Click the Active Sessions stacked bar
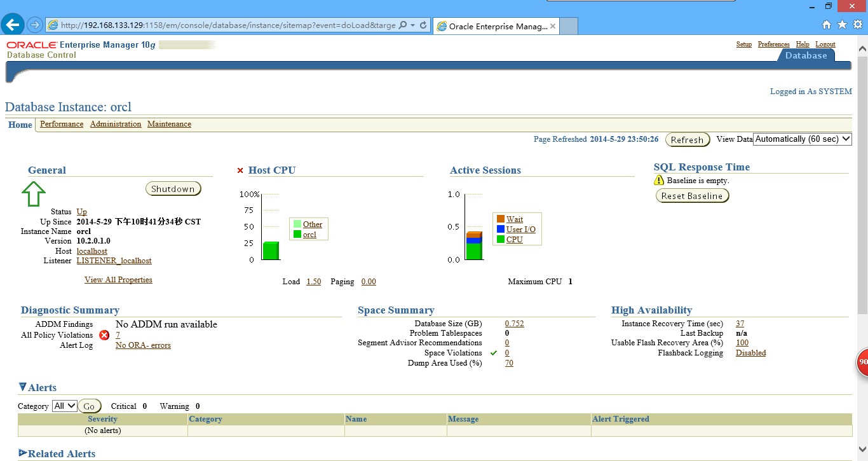 (x=474, y=245)
